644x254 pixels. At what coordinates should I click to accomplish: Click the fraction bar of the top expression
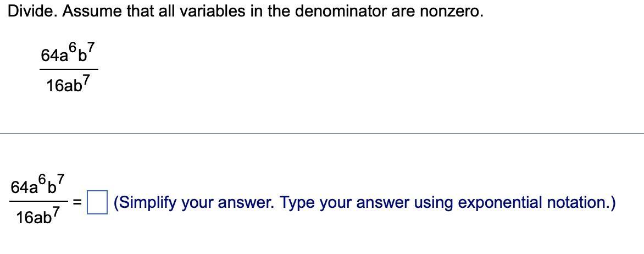pyautogui.click(x=69, y=69)
